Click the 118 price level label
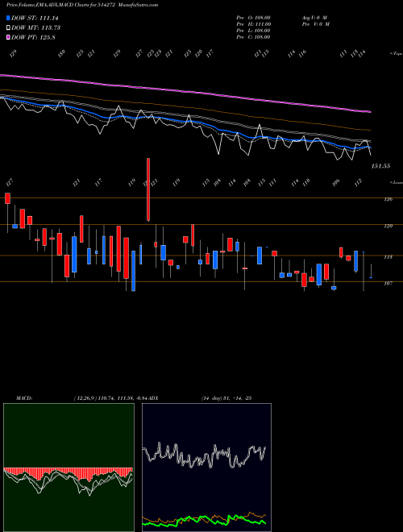Image resolution: width=403 pixels, height=532 pixels. (388, 257)
